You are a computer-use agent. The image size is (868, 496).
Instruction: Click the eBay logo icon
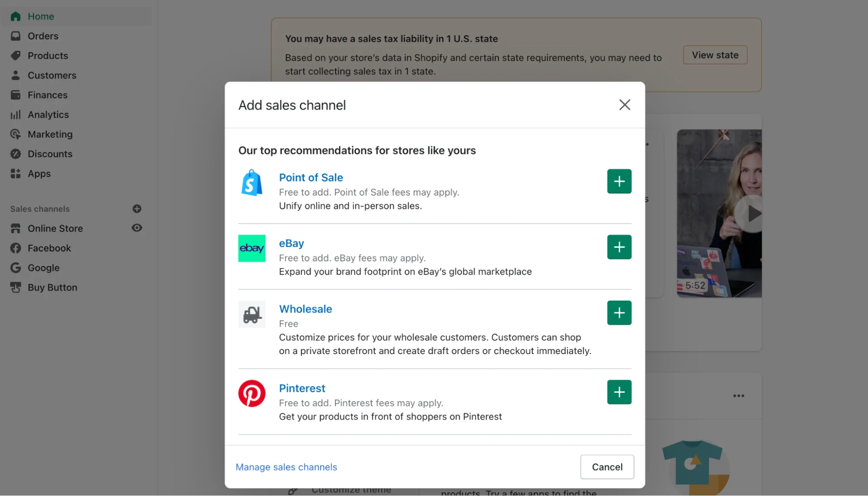coord(252,248)
